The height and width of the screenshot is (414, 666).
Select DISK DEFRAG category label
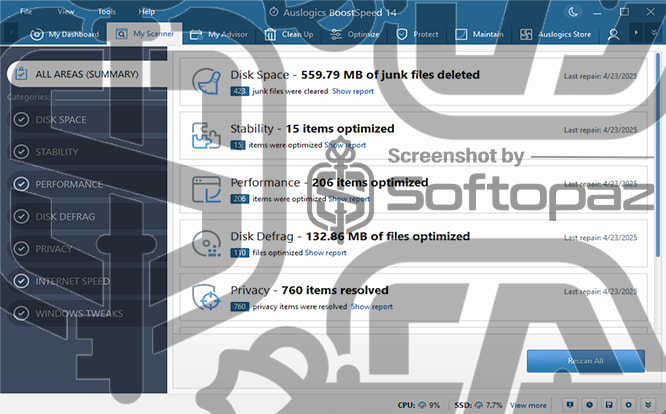click(x=65, y=217)
